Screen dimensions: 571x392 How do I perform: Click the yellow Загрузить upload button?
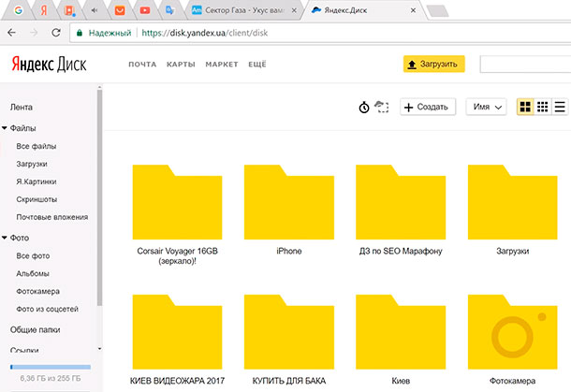tap(433, 65)
